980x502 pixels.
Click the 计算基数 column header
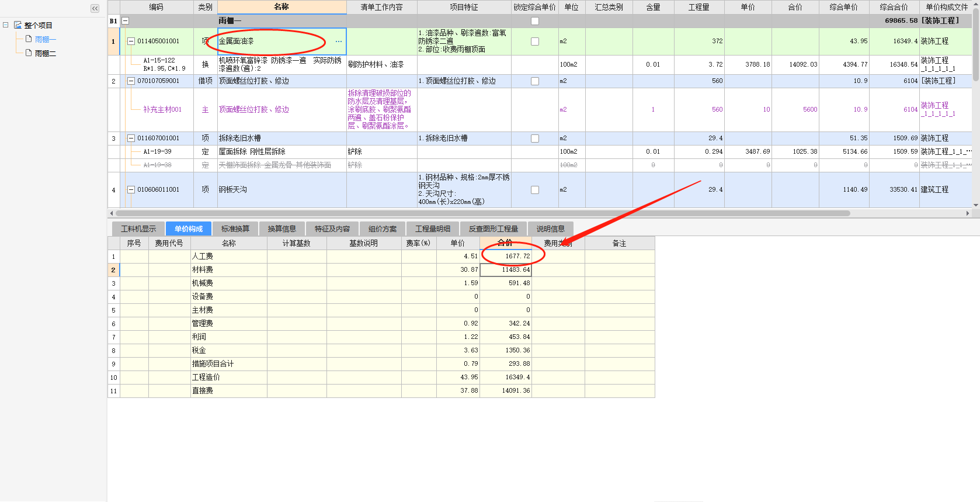coord(297,243)
